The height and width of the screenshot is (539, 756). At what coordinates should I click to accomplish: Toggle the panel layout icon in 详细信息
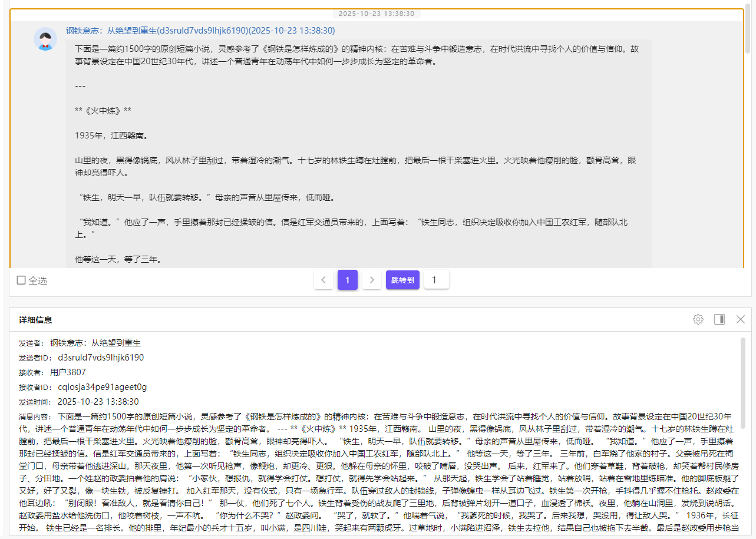point(719,319)
